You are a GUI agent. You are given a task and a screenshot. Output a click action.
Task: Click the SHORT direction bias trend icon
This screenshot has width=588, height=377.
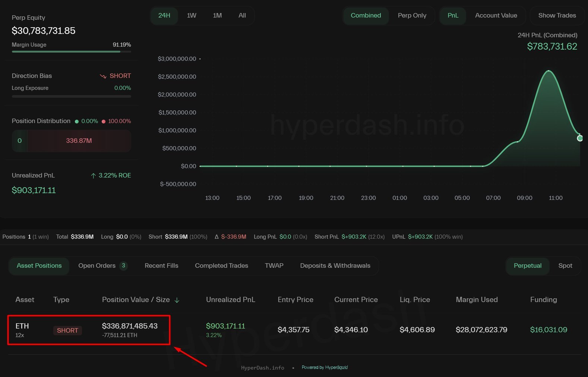[x=103, y=76]
